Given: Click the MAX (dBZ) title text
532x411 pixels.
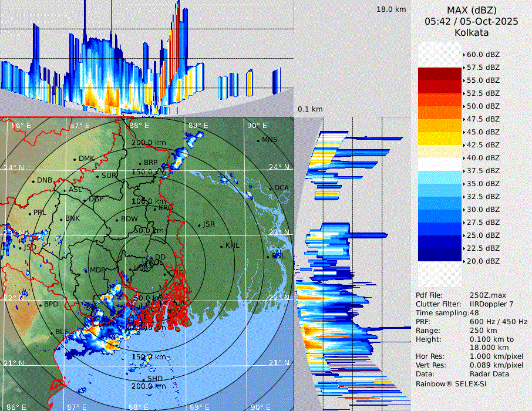Looking at the screenshot, I should click(472, 10).
